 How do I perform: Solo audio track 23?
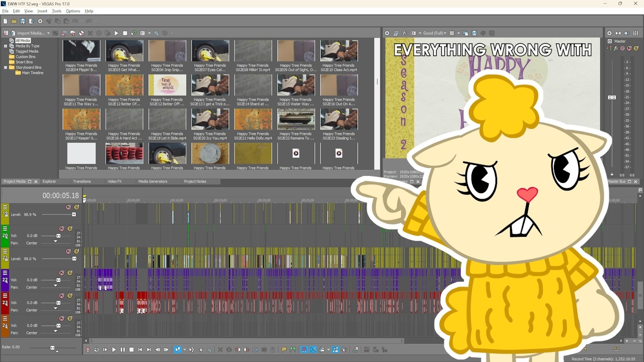pos(70,296)
